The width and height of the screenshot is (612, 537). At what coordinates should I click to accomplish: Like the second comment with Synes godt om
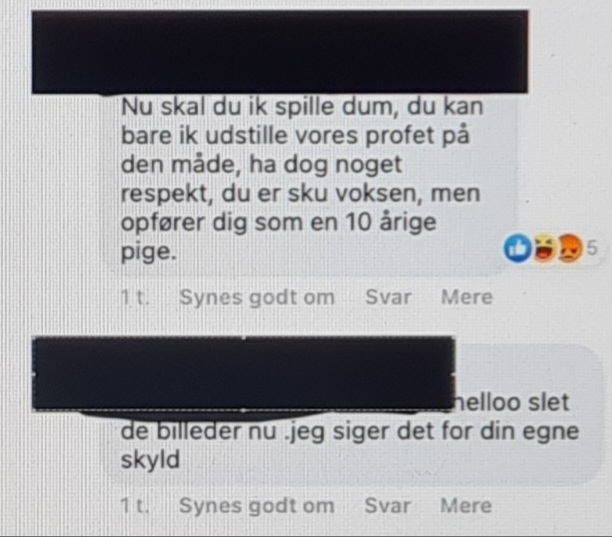[256, 506]
